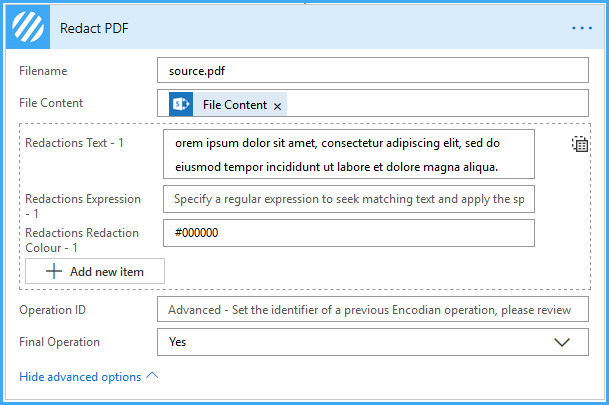Click the Encodian logo icon in the header

click(x=28, y=27)
